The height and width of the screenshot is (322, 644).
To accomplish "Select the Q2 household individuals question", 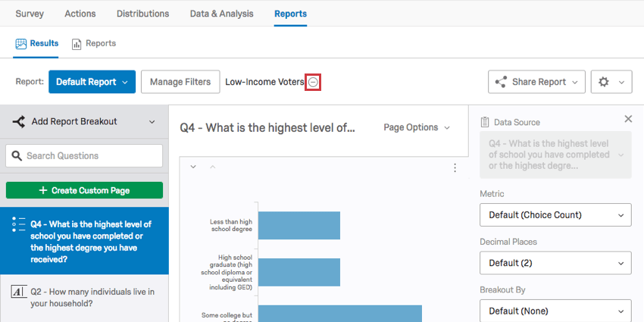I will tap(84, 297).
